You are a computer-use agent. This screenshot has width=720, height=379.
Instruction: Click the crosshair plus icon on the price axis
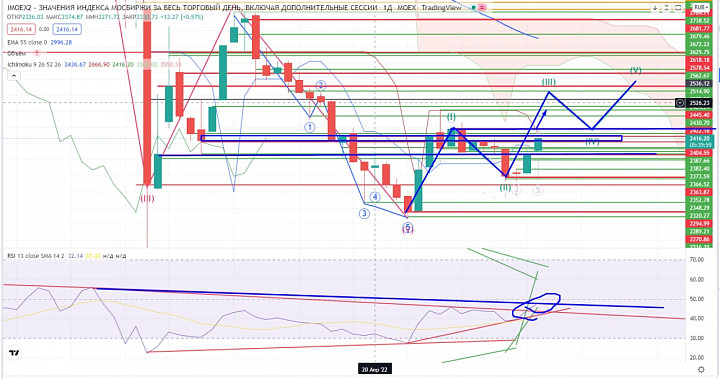pyautogui.click(x=680, y=103)
